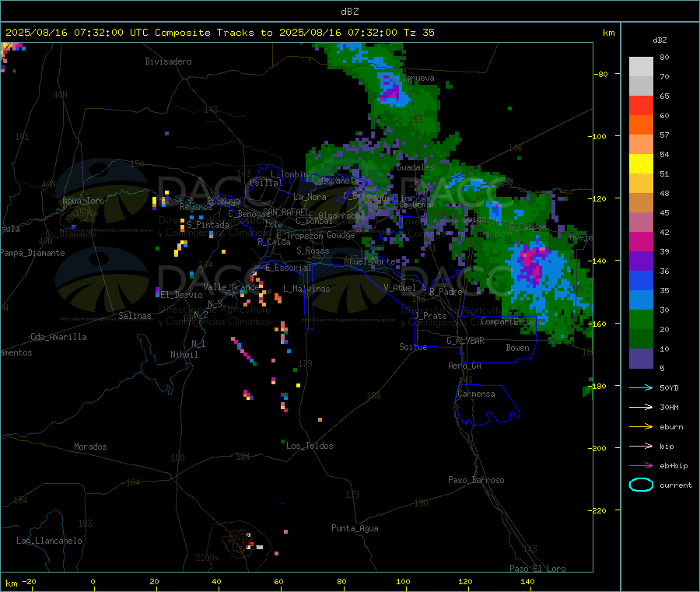This screenshot has height=592, width=700.
Task: Pick the purple 36–39 dBZ swatch
Action: coord(641,261)
